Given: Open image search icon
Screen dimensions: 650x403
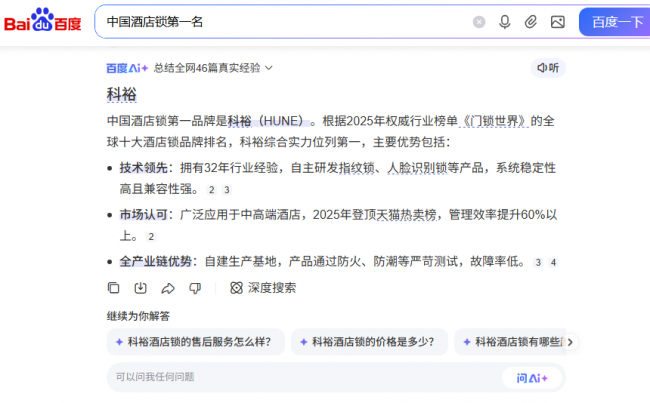Looking at the screenshot, I should point(558,22).
